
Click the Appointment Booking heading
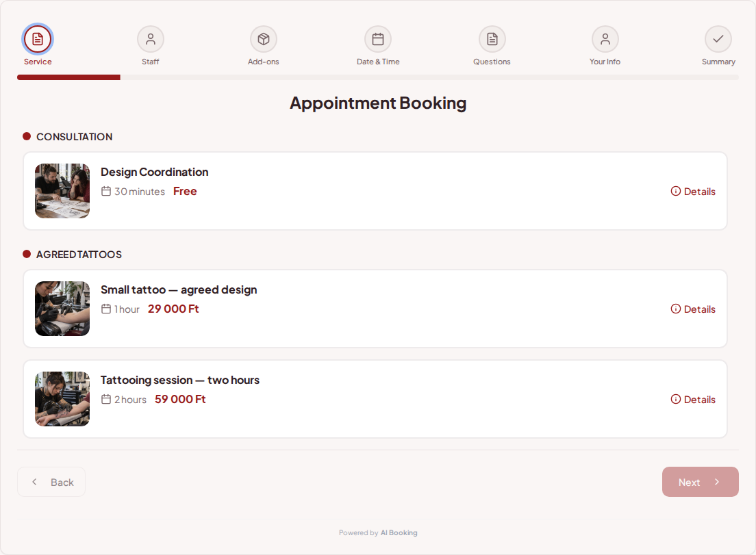click(378, 103)
